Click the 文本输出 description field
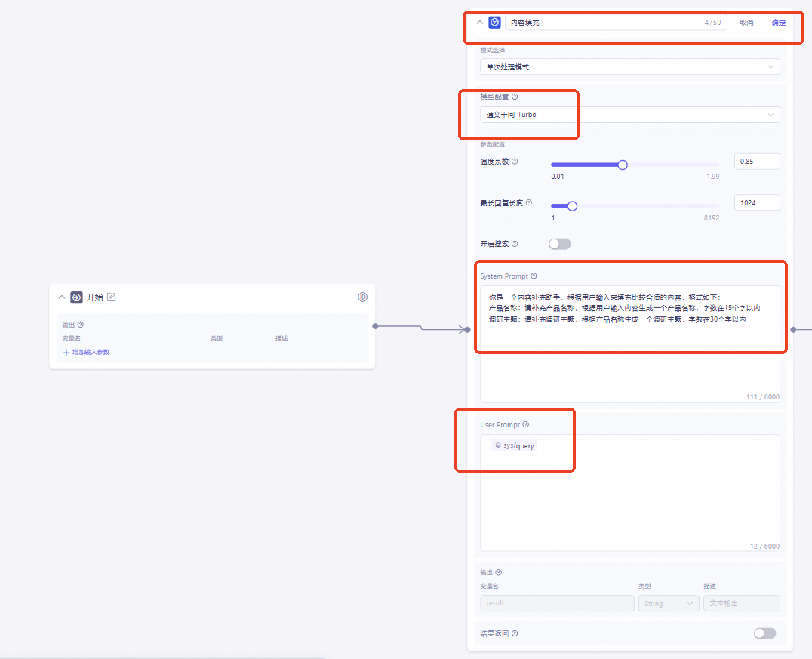812x659 pixels. [x=742, y=603]
